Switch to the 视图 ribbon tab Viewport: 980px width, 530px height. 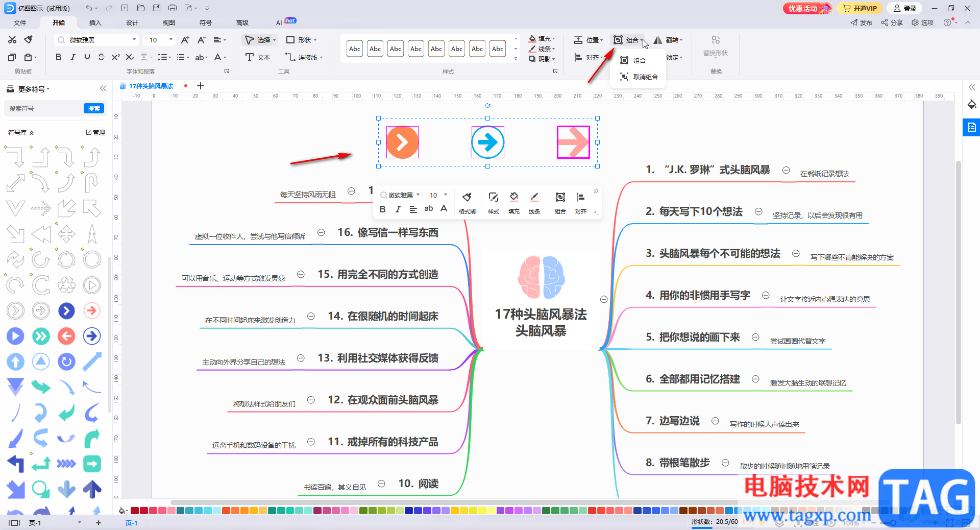click(x=169, y=22)
